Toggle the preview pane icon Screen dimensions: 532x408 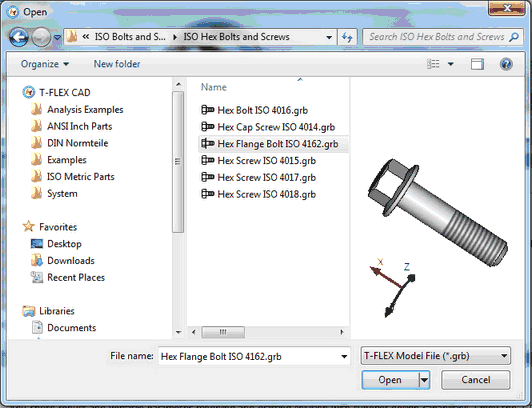[477, 64]
